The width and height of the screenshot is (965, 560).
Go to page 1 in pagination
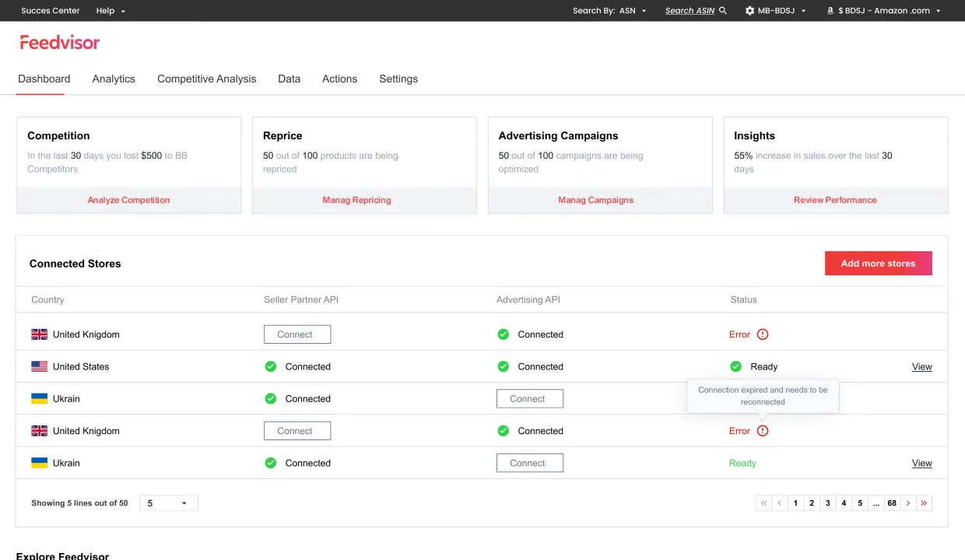(795, 503)
